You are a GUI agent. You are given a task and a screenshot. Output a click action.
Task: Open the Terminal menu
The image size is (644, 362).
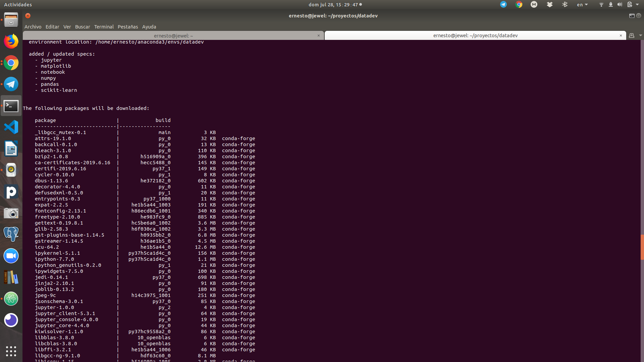104,27
